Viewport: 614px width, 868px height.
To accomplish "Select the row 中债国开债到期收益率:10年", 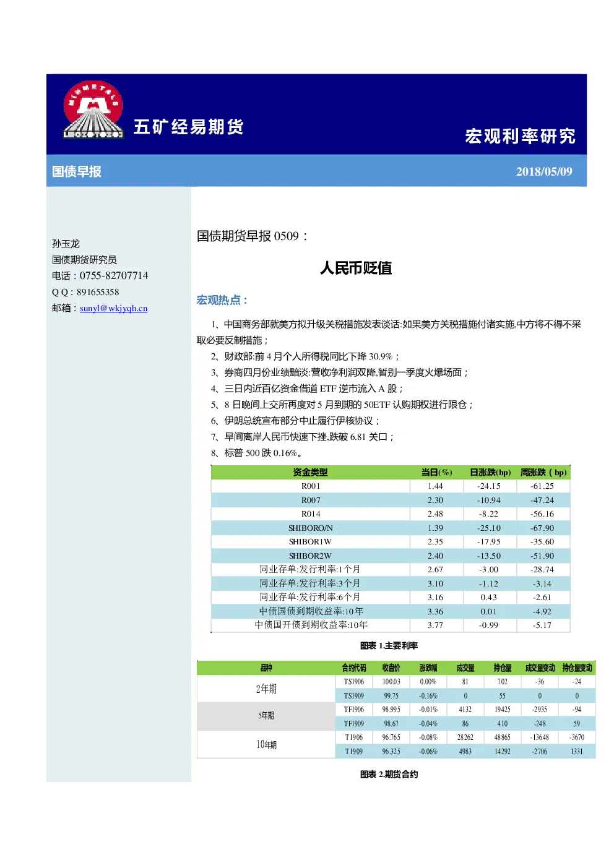I will click(x=390, y=625).
